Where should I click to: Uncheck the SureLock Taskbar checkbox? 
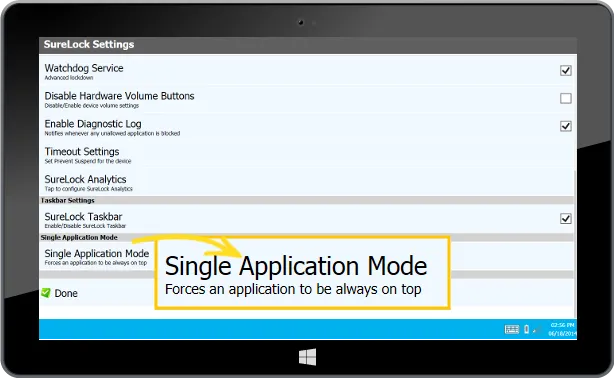(x=565, y=219)
